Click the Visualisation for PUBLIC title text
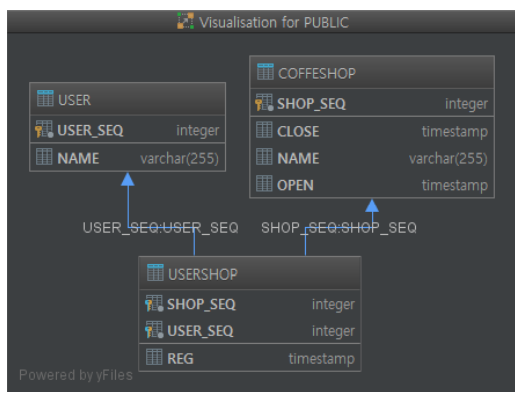This screenshot has width=521, height=399. point(274,23)
